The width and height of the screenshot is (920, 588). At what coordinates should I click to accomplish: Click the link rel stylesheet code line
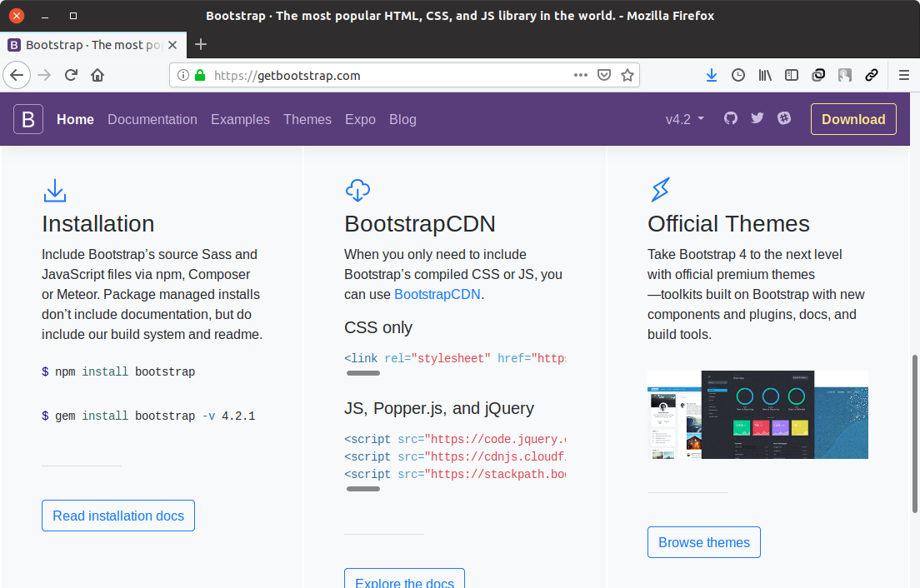[x=455, y=358]
